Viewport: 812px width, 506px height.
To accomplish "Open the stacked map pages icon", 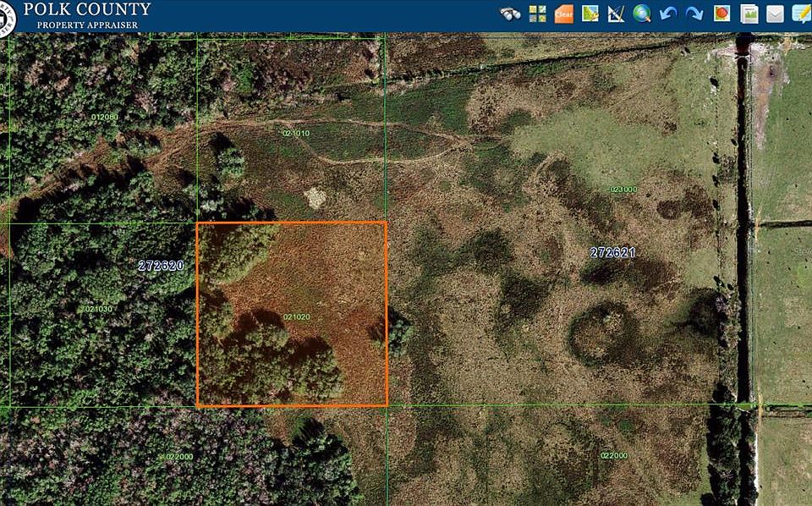I will click(x=749, y=14).
